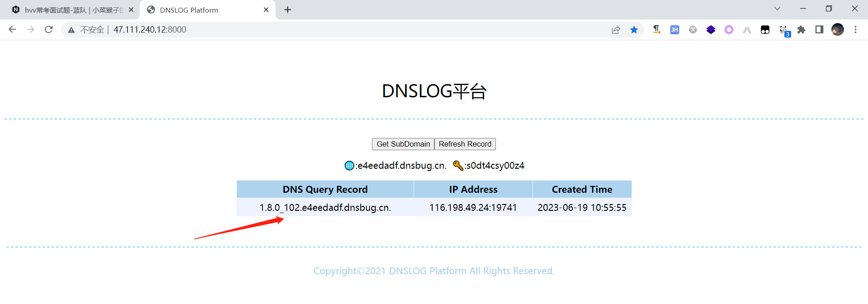Click the not secure site info warning
868x304 pixels.
(x=86, y=30)
